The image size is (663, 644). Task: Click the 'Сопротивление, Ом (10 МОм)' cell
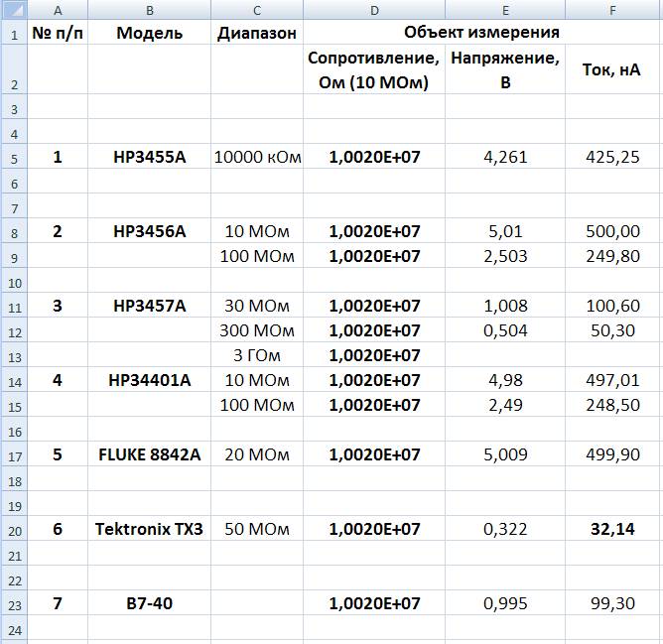374,69
